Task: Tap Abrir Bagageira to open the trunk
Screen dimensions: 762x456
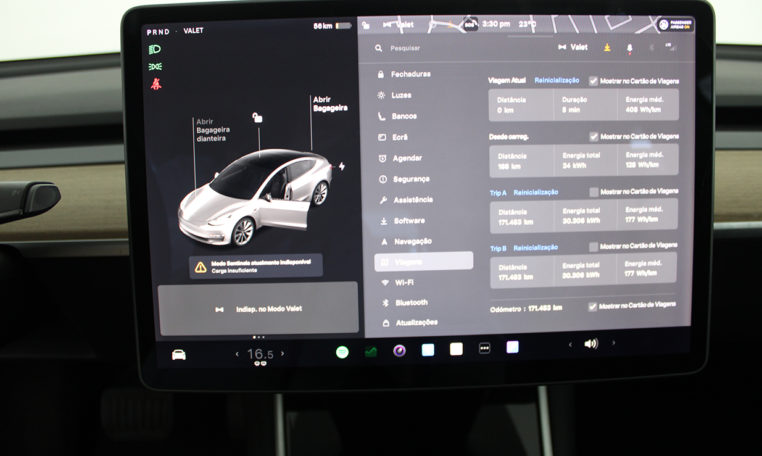Action: [x=330, y=104]
